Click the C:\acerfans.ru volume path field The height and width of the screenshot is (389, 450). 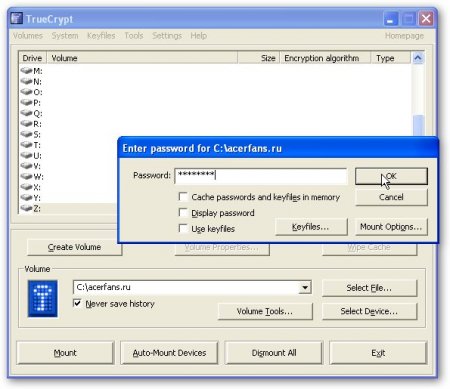point(186,287)
